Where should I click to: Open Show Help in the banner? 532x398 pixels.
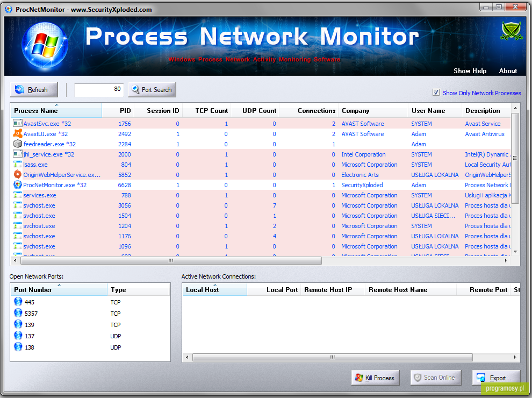click(470, 70)
